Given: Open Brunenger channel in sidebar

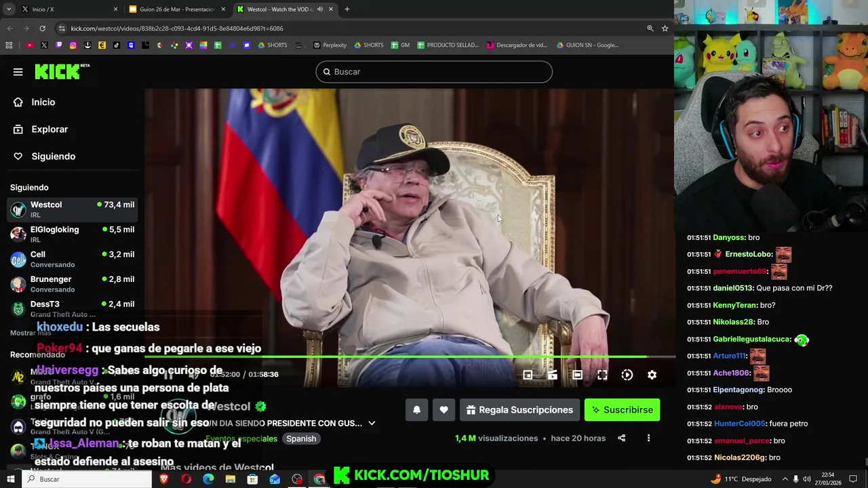Looking at the screenshot, I should point(73,284).
